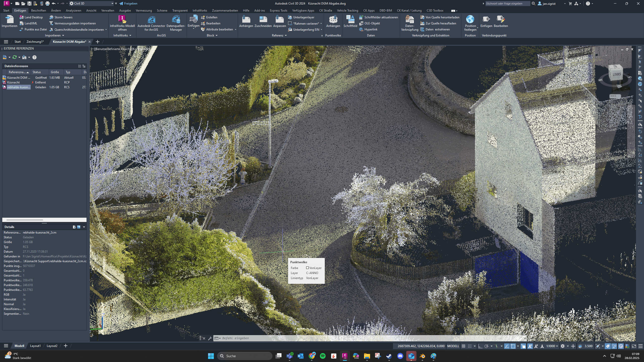Click Land Desktop import icon
The image size is (644, 362).
tap(21, 17)
